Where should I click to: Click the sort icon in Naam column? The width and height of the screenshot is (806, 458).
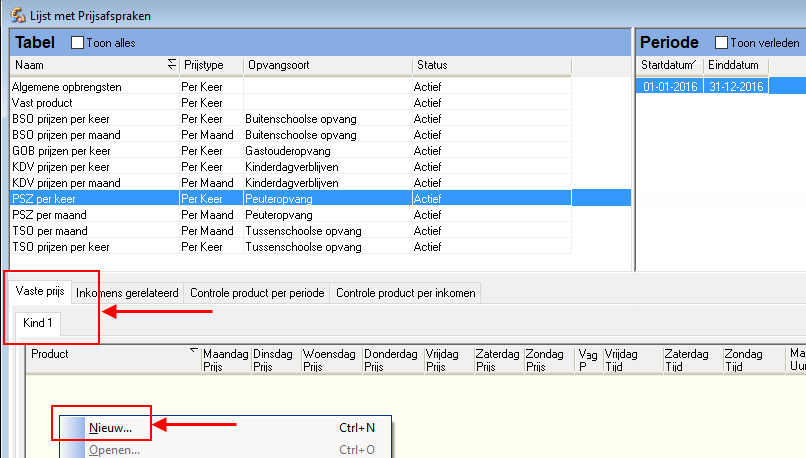click(171, 65)
